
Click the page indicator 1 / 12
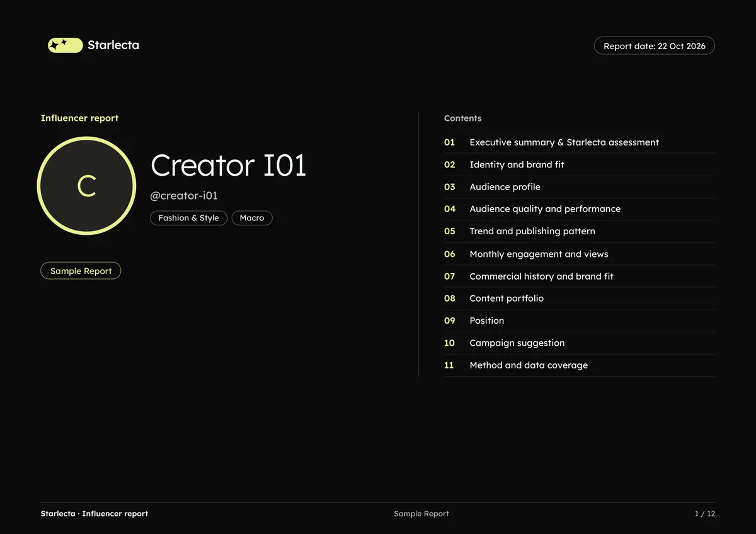(x=705, y=514)
